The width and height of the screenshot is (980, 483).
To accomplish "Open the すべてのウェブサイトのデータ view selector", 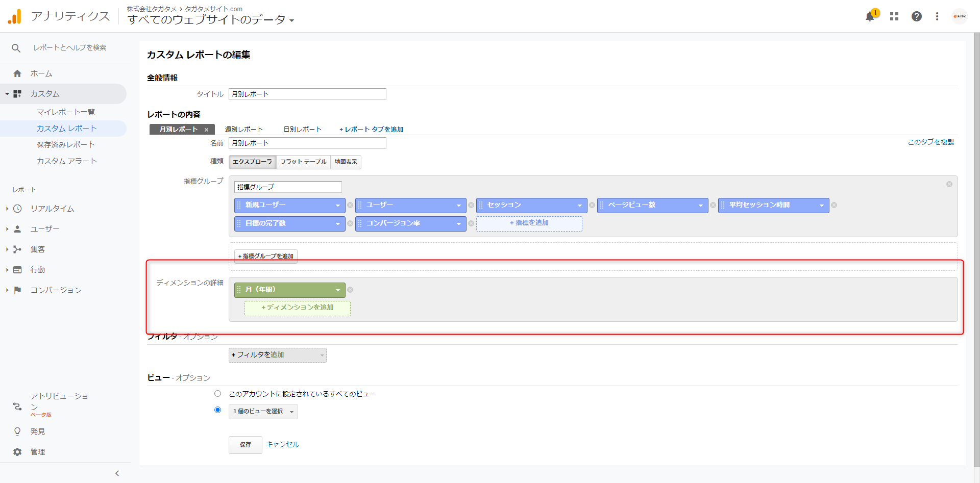I will tap(211, 20).
